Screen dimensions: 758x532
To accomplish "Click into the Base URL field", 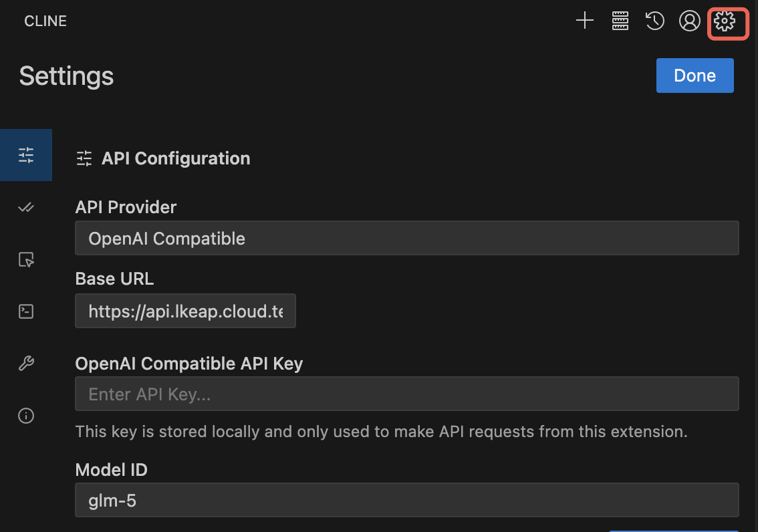I will 185,311.
